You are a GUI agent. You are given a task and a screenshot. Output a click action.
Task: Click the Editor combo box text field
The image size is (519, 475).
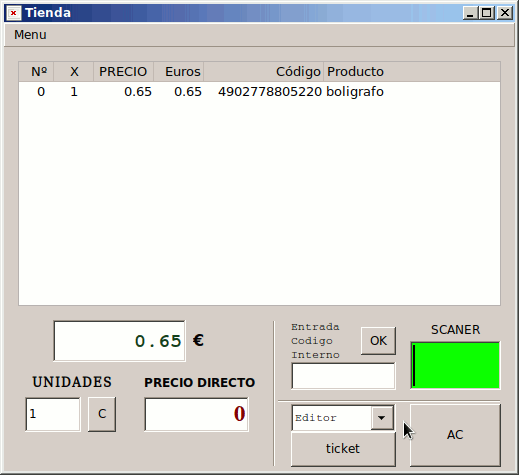point(332,418)
